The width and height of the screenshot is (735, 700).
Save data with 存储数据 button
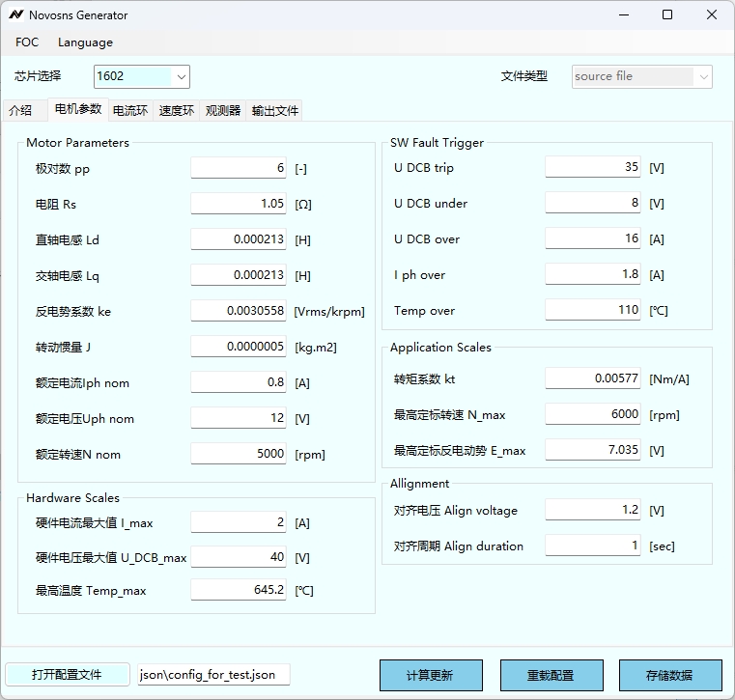tap(670, 675)
